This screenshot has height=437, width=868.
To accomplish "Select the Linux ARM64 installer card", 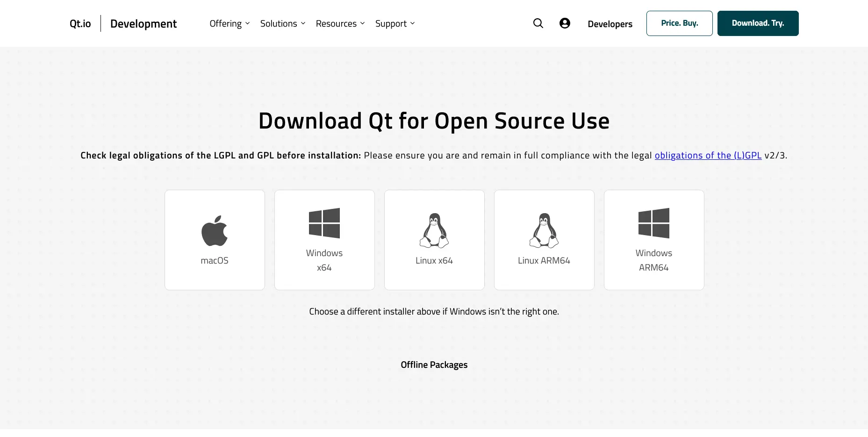I will click(544, 240).
